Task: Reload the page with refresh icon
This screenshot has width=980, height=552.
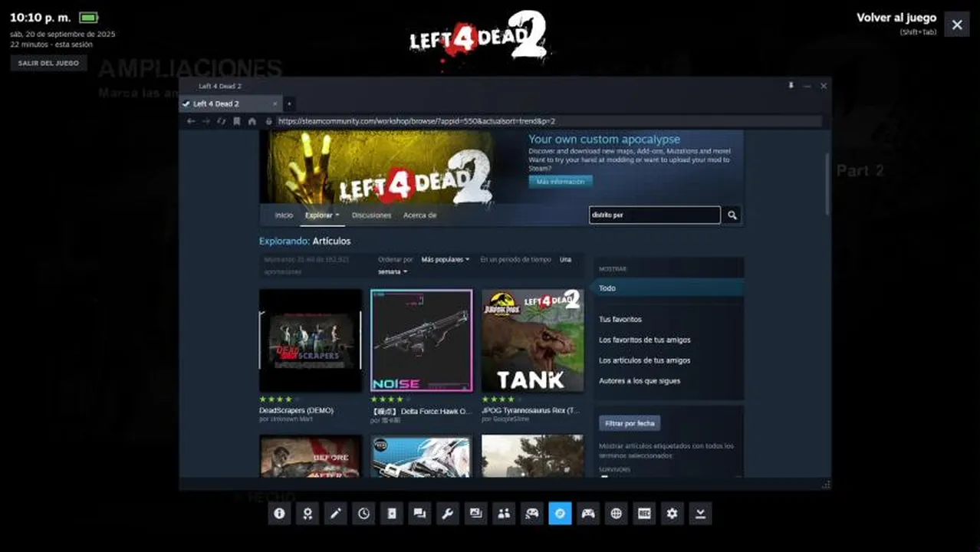Action: 221,121
